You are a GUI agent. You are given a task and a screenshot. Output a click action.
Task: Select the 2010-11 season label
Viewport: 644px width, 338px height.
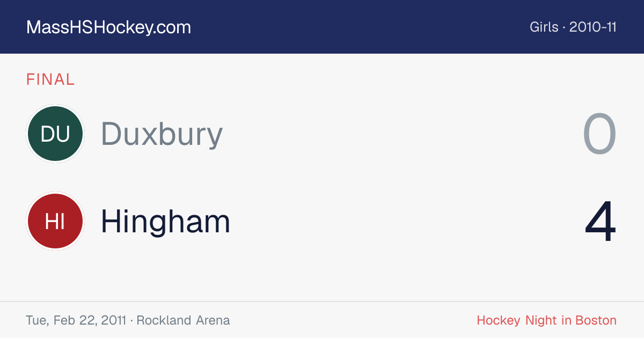(x=592, y=27)
